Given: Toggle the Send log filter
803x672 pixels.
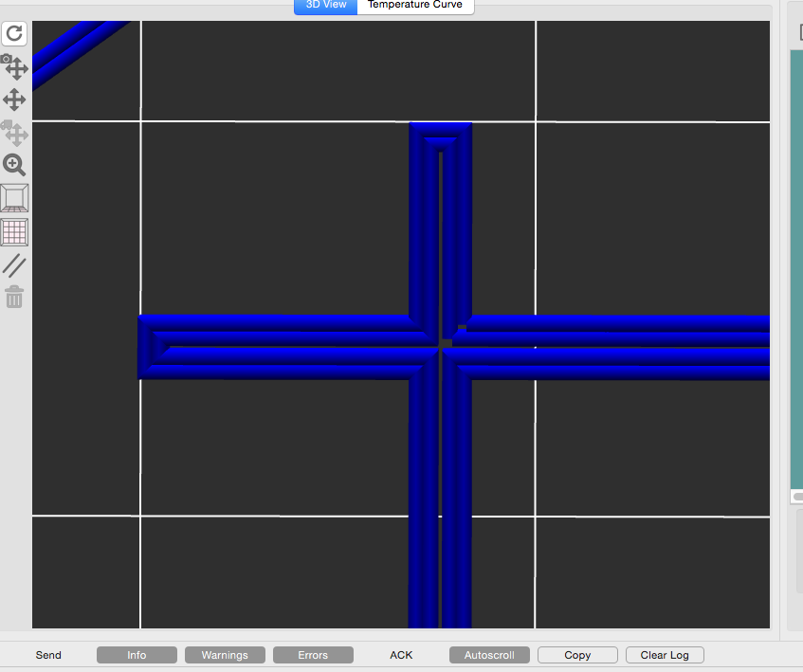Looking at the screenshot, I should pos(48,655).
